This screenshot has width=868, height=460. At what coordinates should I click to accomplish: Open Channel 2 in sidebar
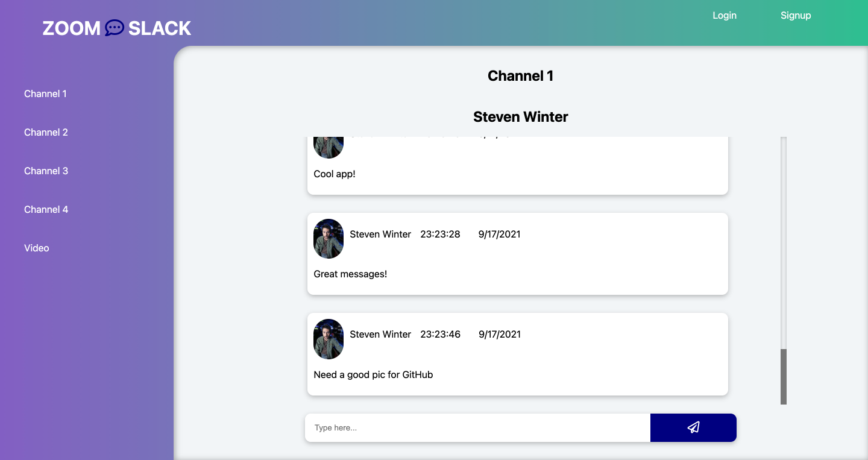coord(46,132)
